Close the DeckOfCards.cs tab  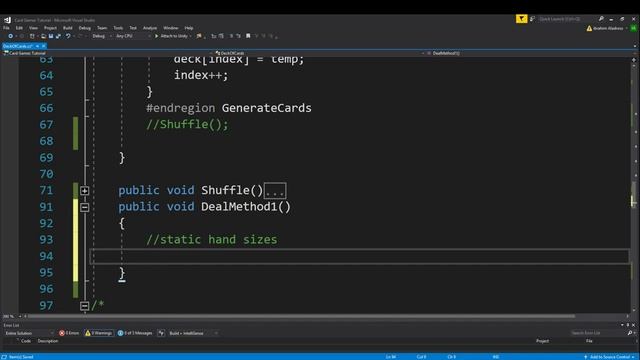44,46
